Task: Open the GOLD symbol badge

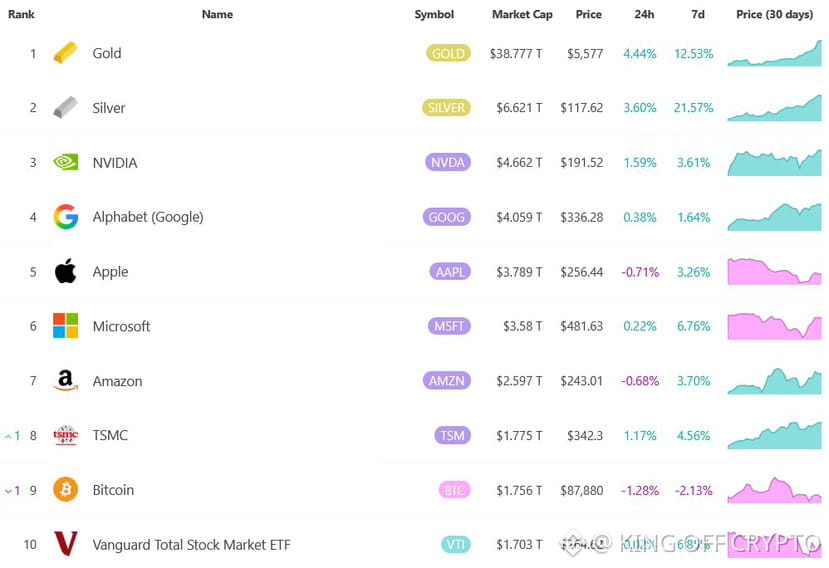Action: pyautogui.click(x=447, y=53)
